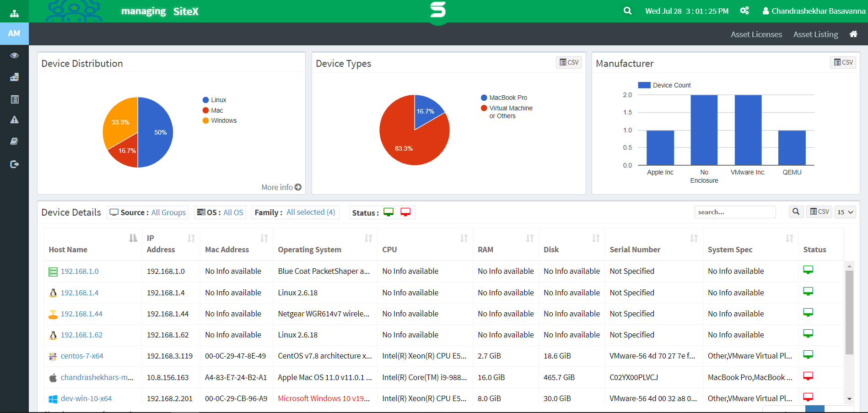The image size is (868, 413).
Task: Open the eye monitoring sidebar icon
Action: tap(14, 55)
